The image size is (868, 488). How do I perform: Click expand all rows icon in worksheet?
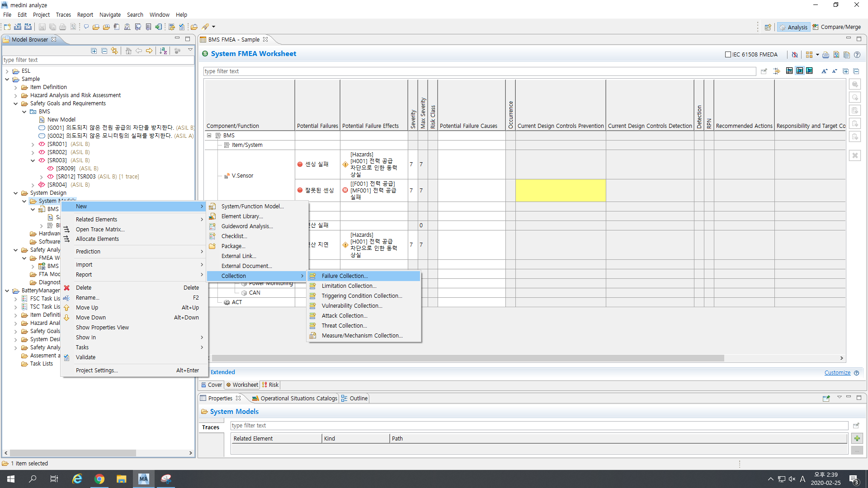[845, 71]
